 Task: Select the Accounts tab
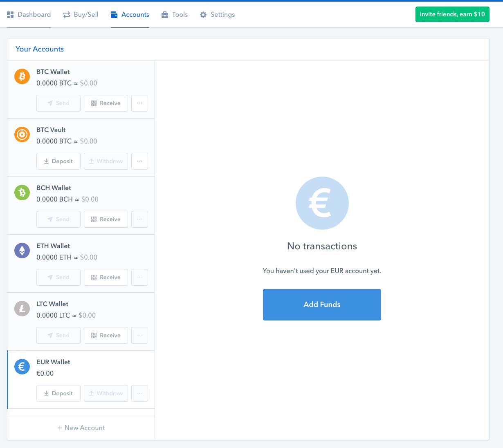point(130,15)
